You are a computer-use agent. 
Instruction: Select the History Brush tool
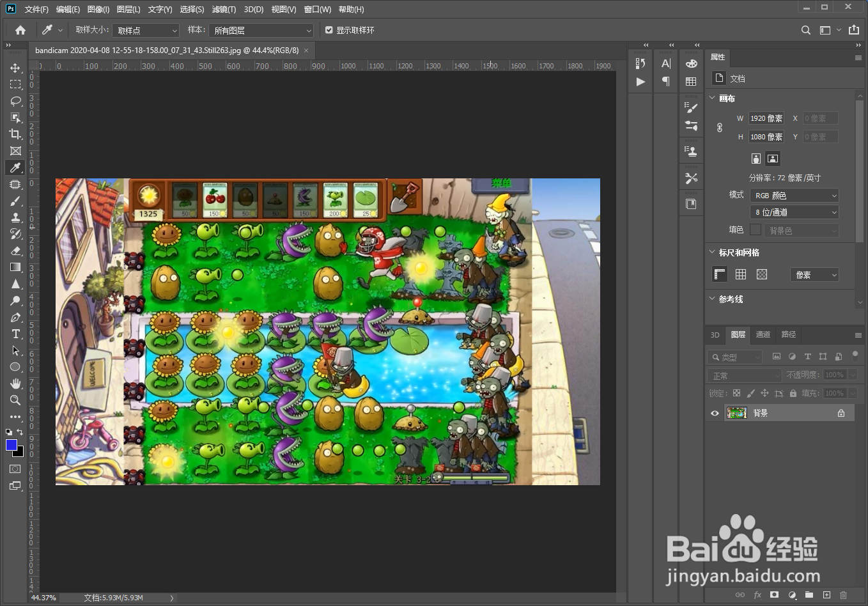pyautogui.click(x=15, y=234)
